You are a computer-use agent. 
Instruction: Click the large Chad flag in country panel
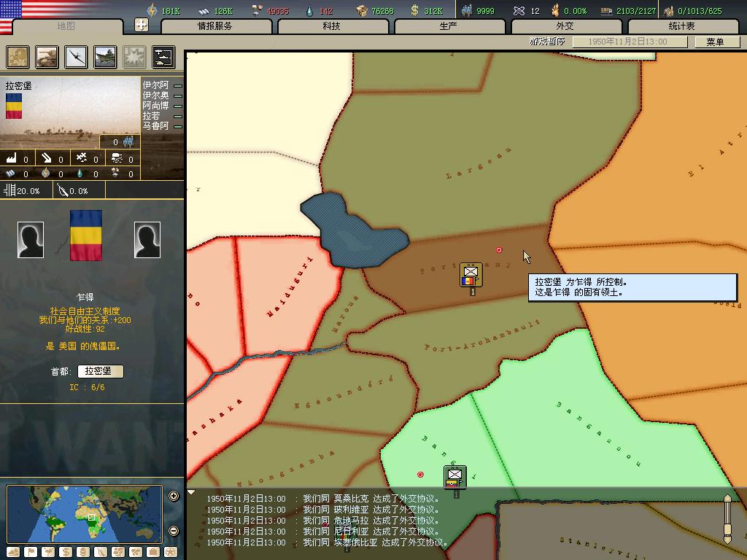[x=86, y=236]
